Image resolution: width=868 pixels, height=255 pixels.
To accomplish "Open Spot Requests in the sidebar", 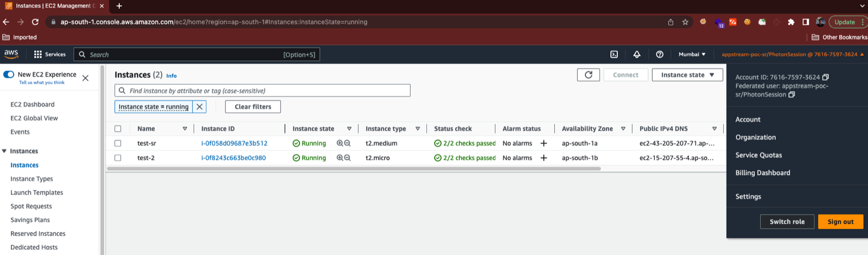I will pos(31,206).
